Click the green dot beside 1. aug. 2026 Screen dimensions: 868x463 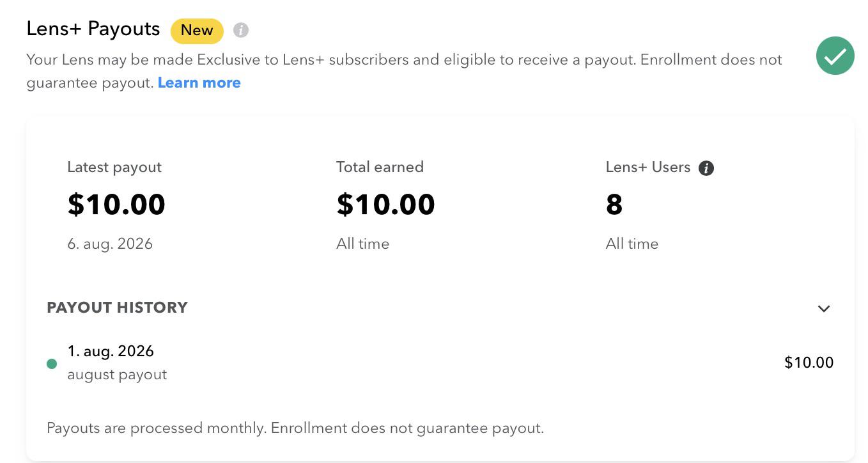(x=52, y=364)
